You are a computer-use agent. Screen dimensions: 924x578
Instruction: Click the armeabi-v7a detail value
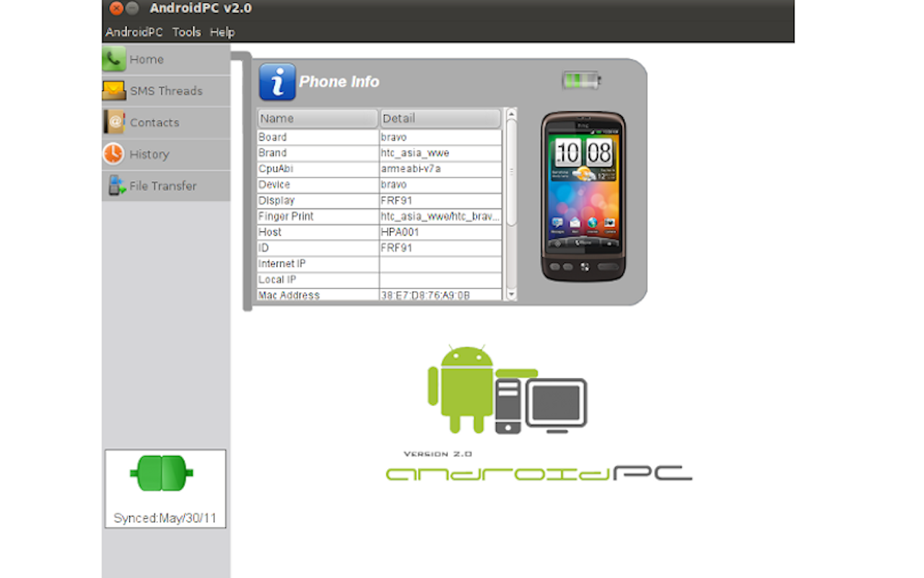(411, 169)
